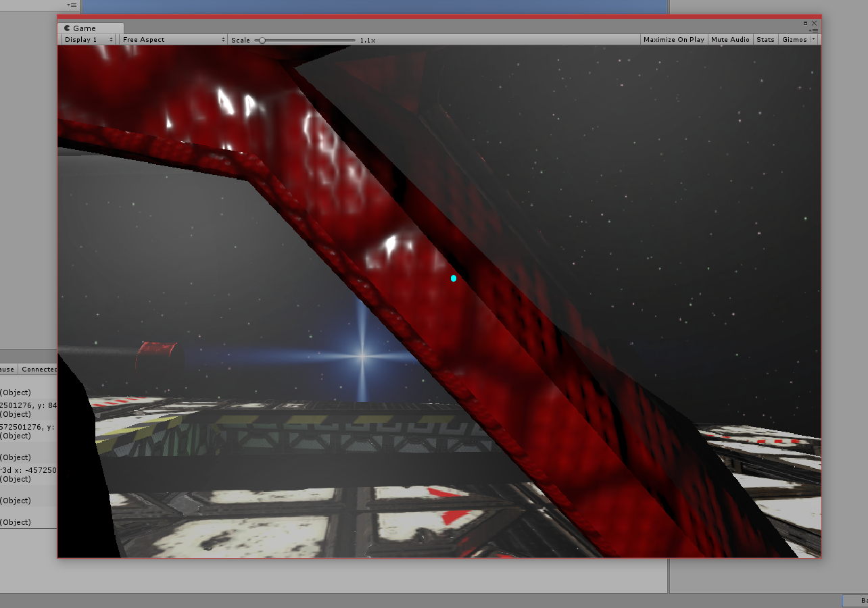Click the Scale slider handle
This screenshot has width=868, height=608.
pos(262,41)
